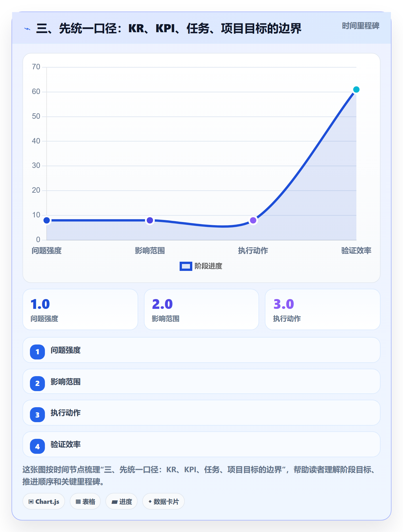Click the number 4 badge for 验证效率
Image resolution: width=403 pixels, height=532 pixels.
click(37, 446)
